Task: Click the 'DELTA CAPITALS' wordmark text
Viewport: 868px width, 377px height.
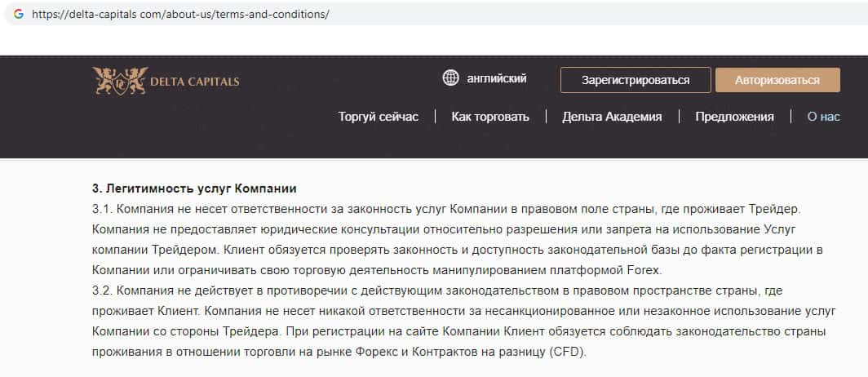Action: coord(194,82)
